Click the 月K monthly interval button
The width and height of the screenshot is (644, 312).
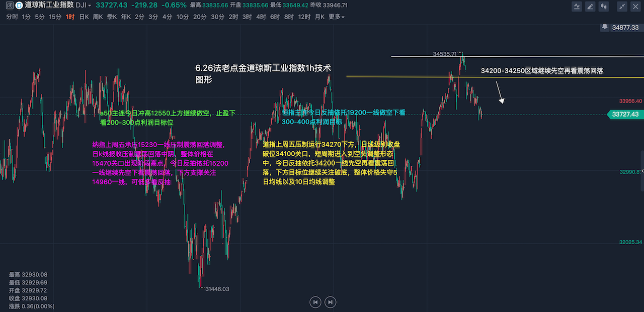click(x=319, y=17)
